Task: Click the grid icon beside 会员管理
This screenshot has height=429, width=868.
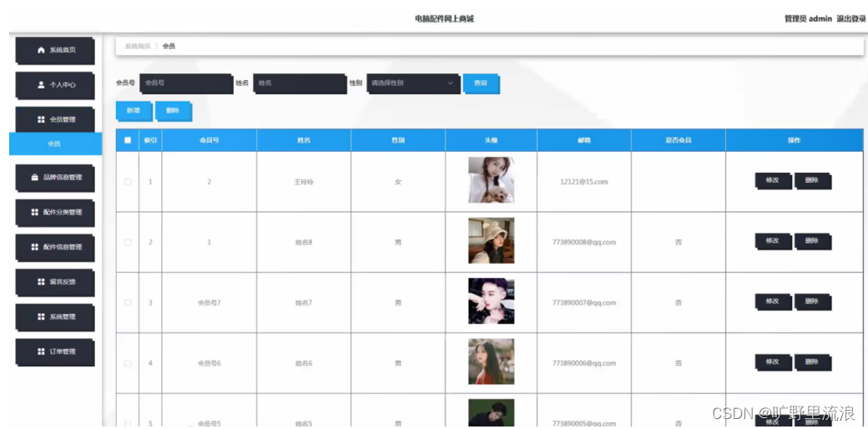Action: point(40,119)
